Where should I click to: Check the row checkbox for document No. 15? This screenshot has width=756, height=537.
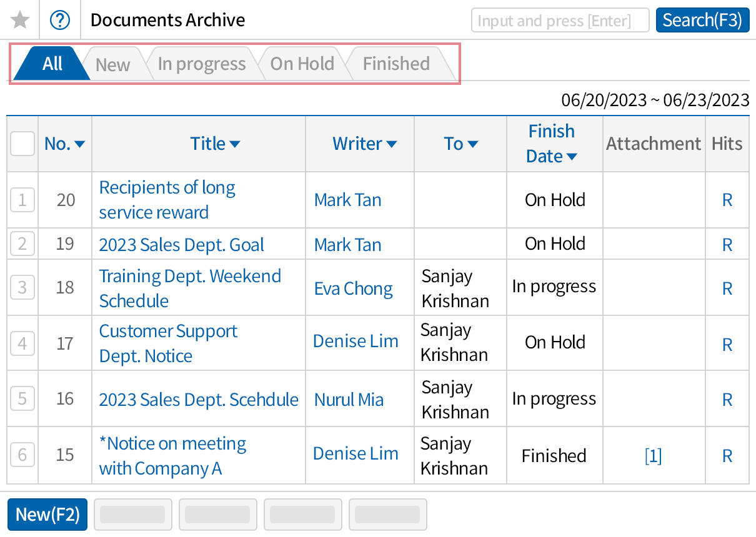[22, 455]
